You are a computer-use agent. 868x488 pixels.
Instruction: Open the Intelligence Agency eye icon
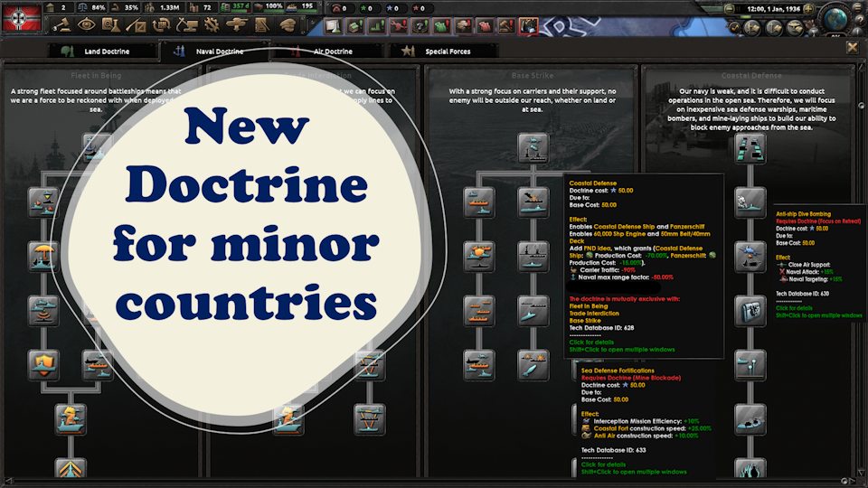tap(87, 25)
